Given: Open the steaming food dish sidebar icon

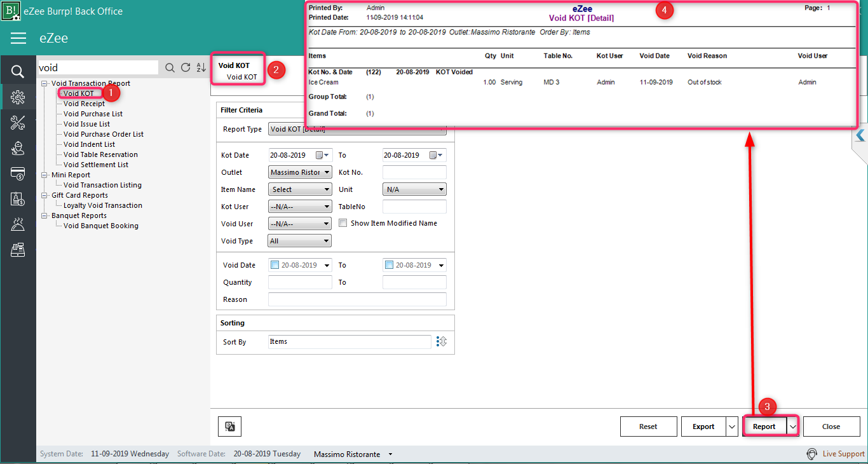Looking at the screenshot, I should [x=18, y=224].
